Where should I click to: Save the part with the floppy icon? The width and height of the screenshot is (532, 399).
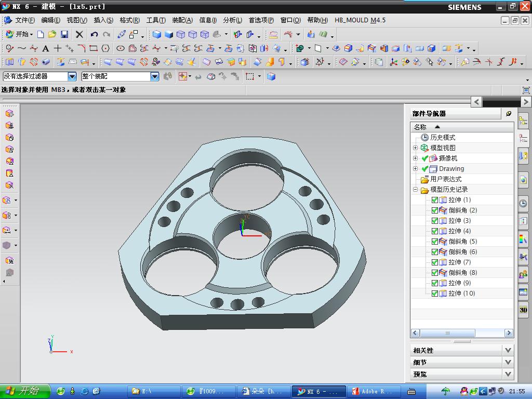click(64, 34)
